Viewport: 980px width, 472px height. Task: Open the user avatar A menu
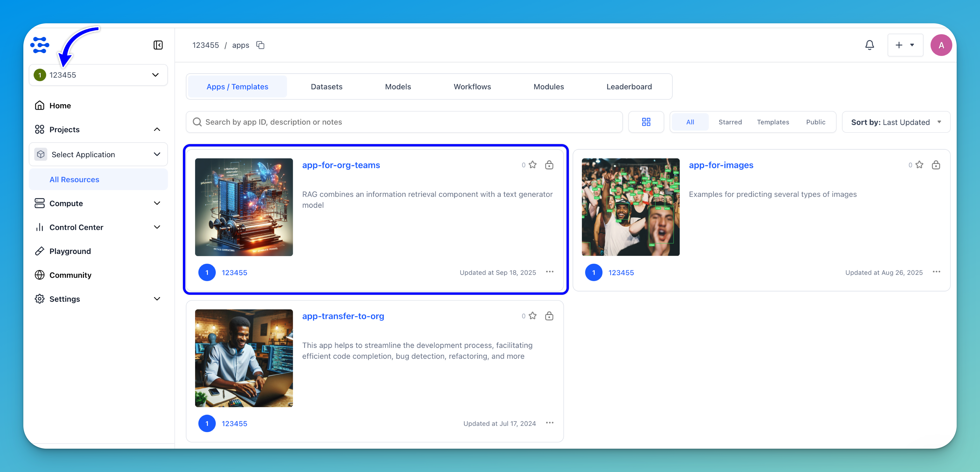pyautogui.click(x=941, y=45)
